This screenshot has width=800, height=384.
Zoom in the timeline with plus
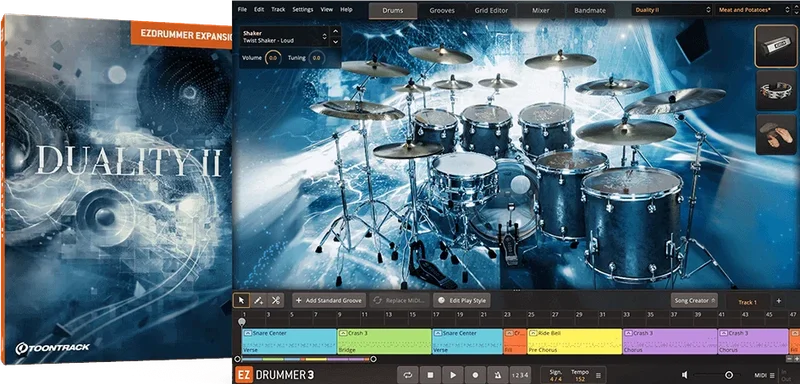coord(797,359)
